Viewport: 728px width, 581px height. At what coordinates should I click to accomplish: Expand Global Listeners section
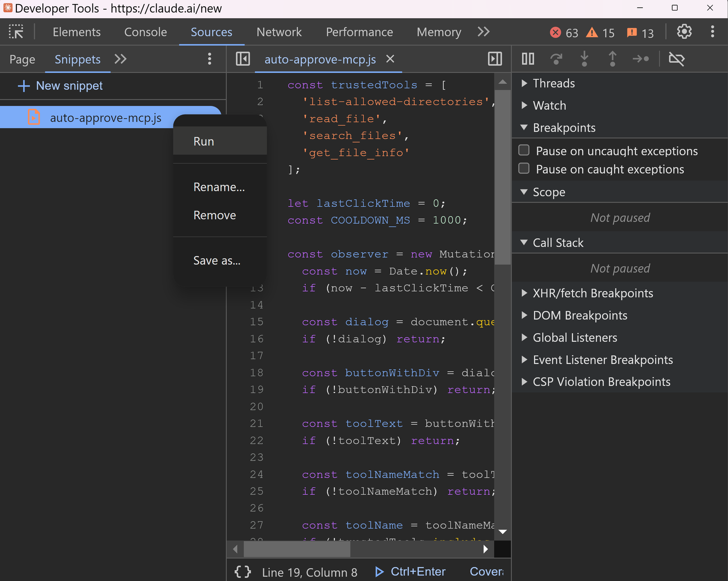pos(524,338)
